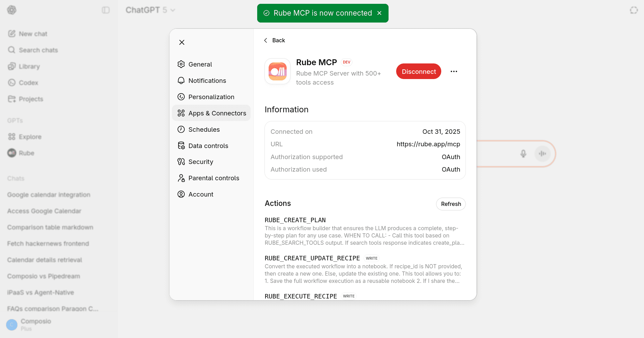Refresh the Actions list
644x338 pixels.
click(451, 204)
